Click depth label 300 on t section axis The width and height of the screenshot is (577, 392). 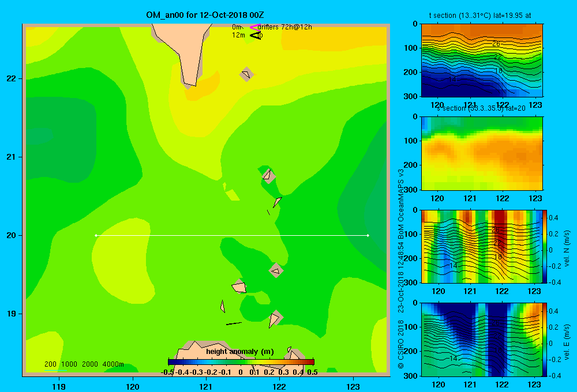coord(412,96)
